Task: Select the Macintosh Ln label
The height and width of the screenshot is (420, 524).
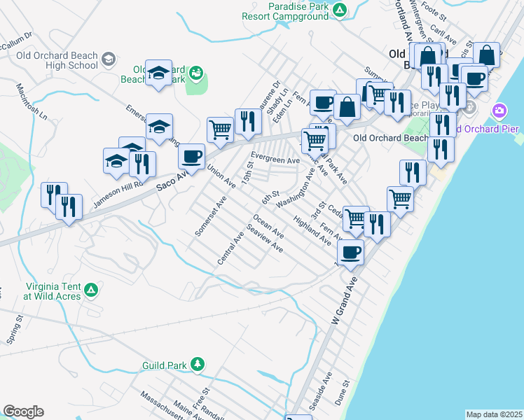Action: click(32, 101)
